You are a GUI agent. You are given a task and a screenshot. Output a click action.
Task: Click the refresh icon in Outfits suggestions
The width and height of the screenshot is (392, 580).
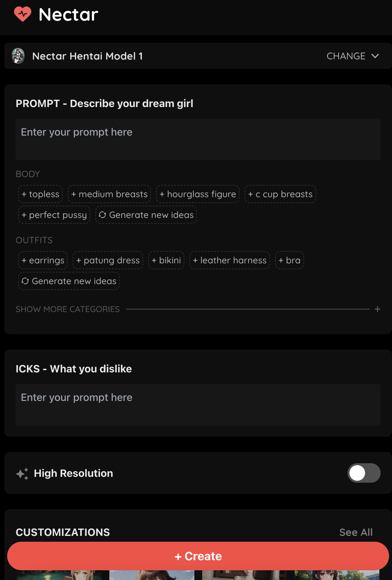(25, 281)
